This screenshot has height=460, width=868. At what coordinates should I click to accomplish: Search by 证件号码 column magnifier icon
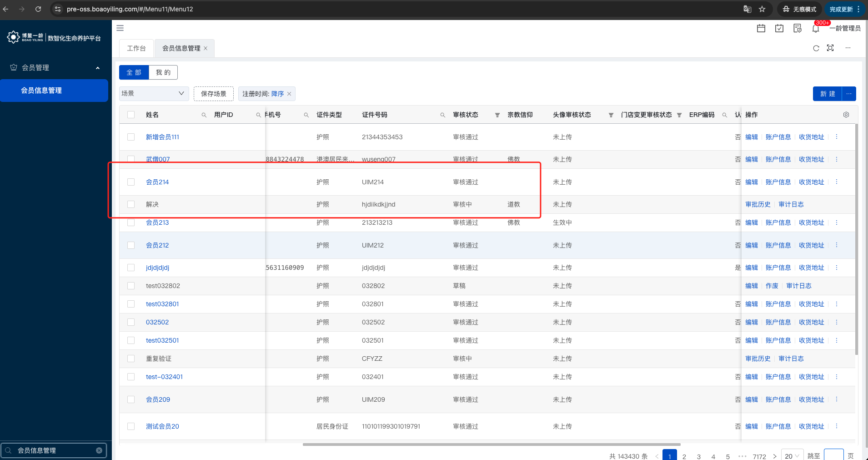[x=443, y=115]
